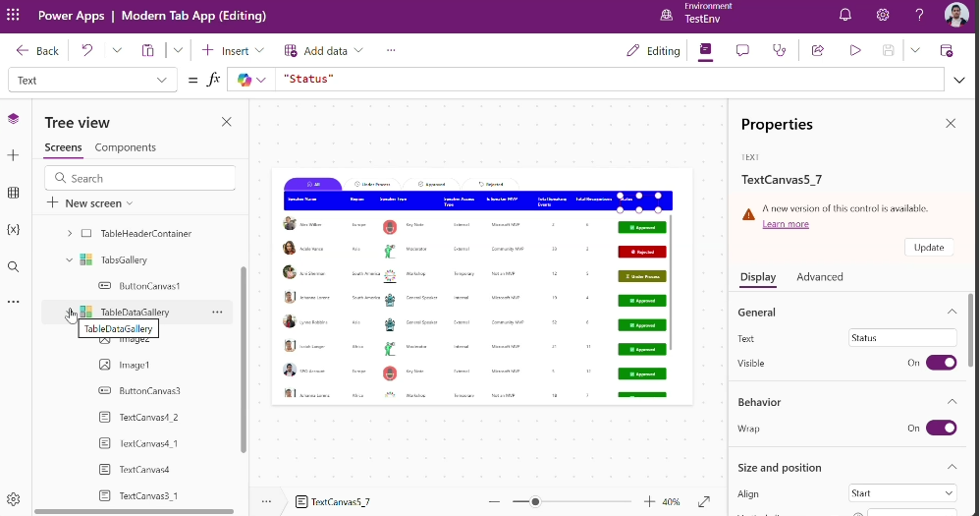Switch to the Components tab

pyautogui.click(x=125, y=147)
